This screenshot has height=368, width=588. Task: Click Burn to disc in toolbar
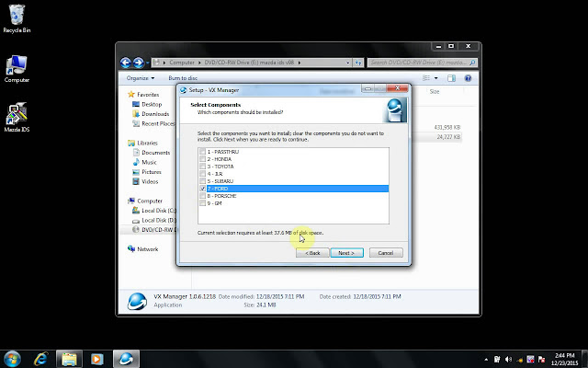tap(183, 78)
